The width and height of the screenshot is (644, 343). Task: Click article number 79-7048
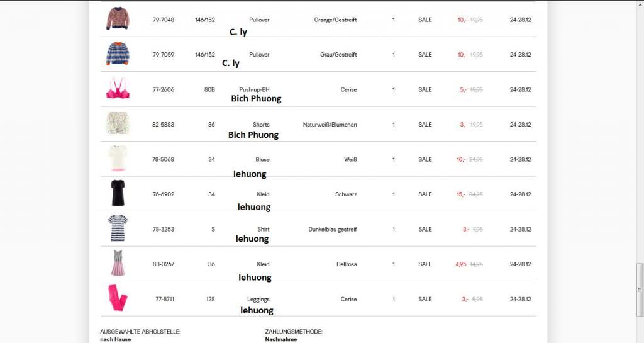click(x=164, y=20)
